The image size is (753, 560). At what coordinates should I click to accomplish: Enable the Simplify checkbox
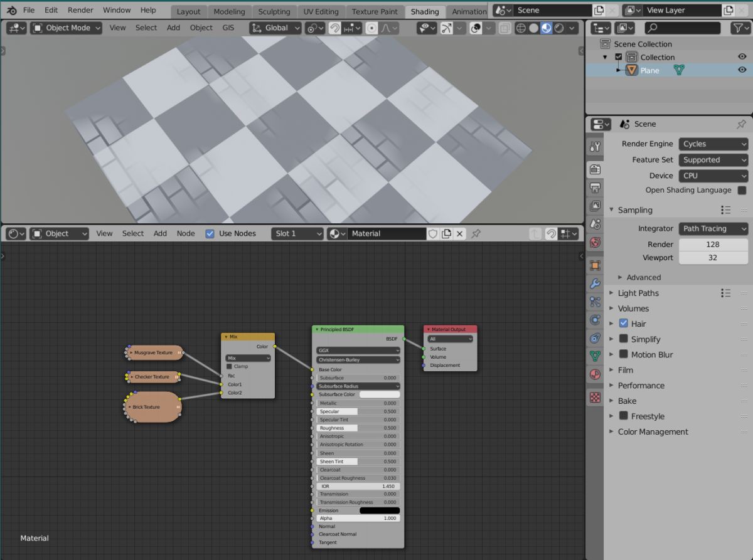point(623,339)
